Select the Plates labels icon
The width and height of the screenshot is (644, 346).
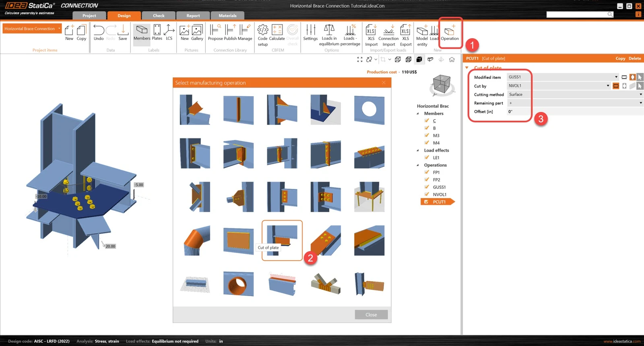point(157,33)
